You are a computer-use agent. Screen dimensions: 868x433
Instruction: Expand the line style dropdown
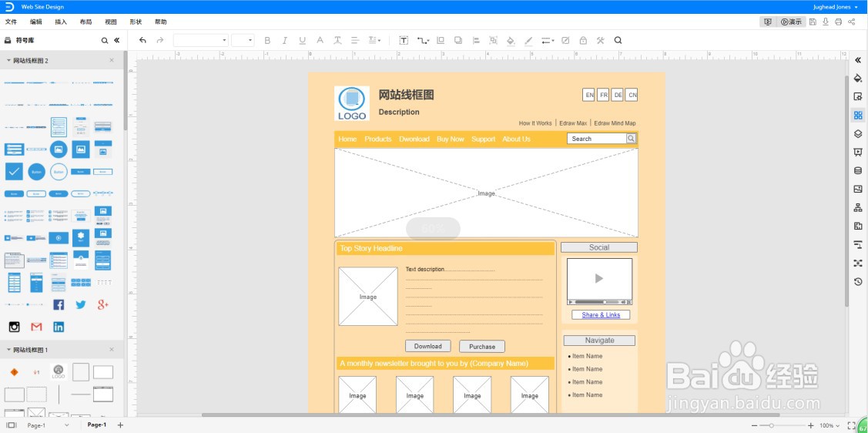click(x=548, y=40)
